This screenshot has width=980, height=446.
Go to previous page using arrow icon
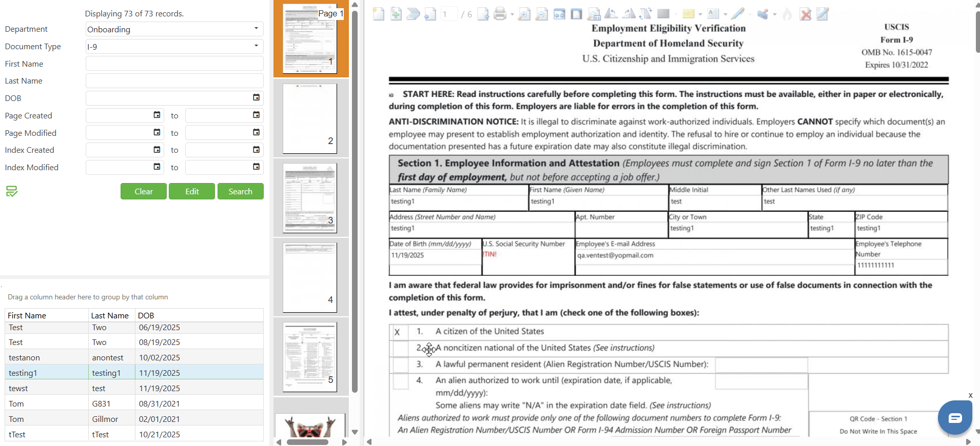click(x=430, y=14)
